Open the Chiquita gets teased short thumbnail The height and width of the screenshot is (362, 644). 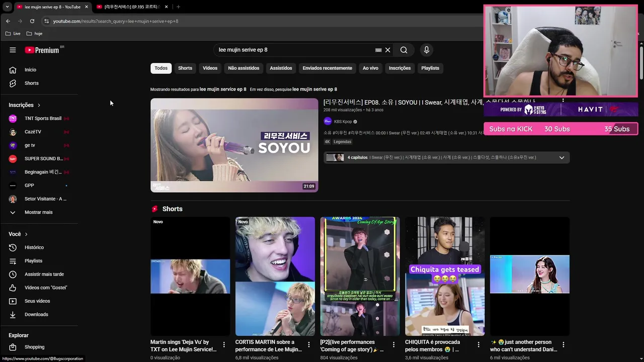pos(445,276)
